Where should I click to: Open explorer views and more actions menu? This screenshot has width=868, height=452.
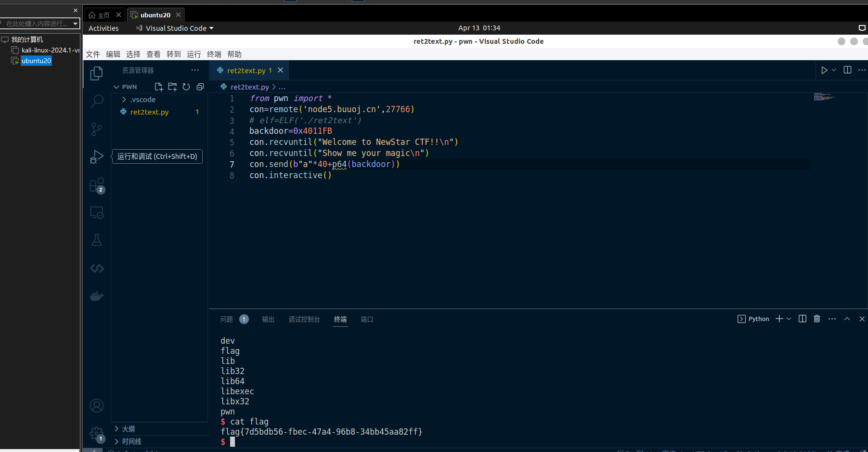(195, 70)
